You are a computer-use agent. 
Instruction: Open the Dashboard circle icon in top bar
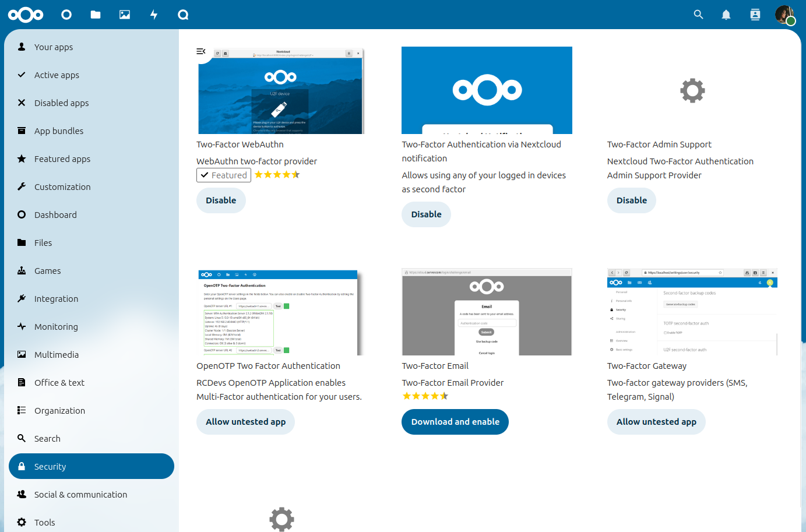coord(66,15)
